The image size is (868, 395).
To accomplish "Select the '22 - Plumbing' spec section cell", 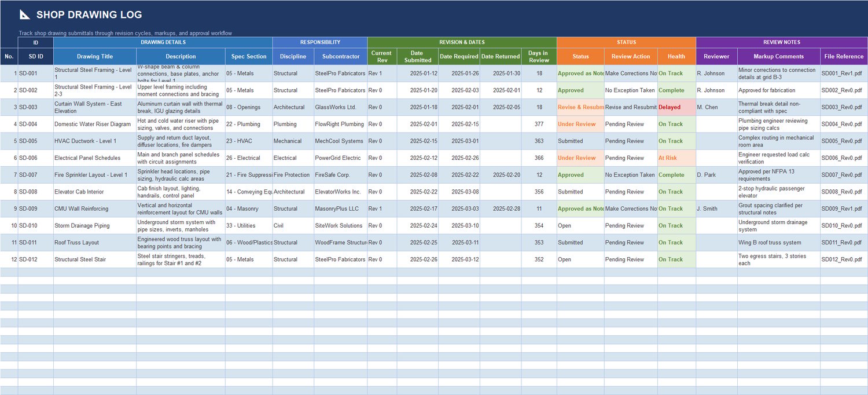I will pos(249,124).
